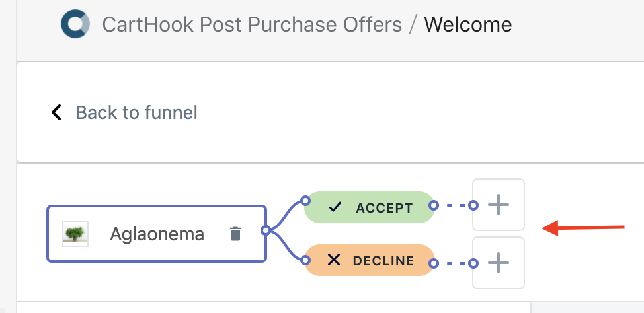Click connector dot before lower plus box

point(473,263)
